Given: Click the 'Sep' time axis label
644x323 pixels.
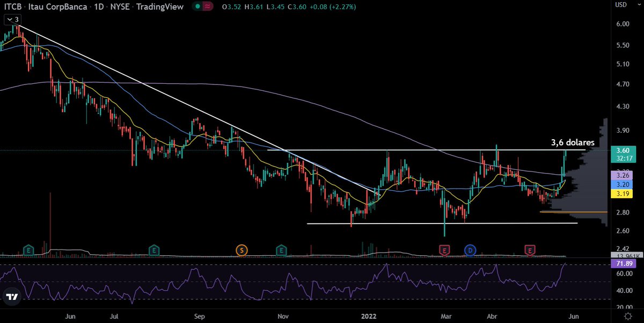Looking at the screenshot, I should (x=199, y=317).
